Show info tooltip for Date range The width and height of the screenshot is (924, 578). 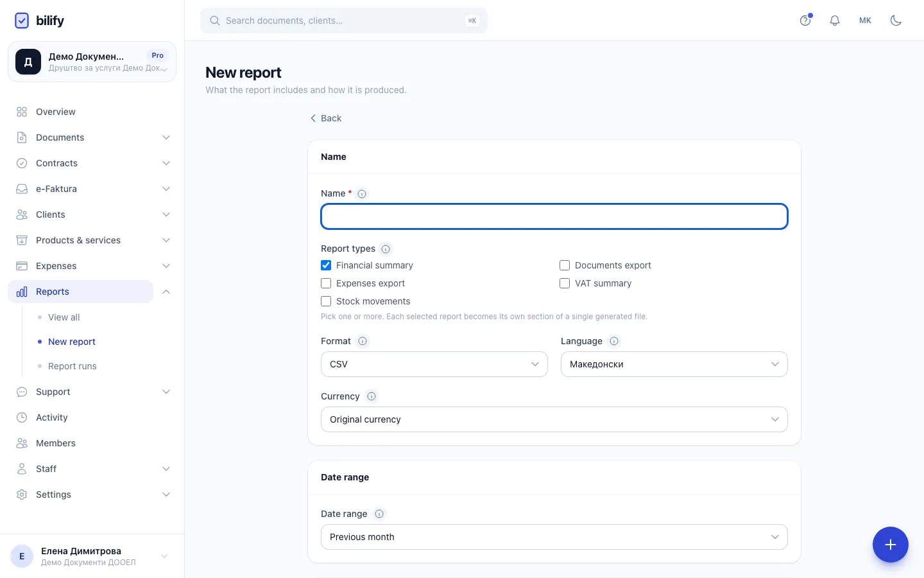coord(379,514)
